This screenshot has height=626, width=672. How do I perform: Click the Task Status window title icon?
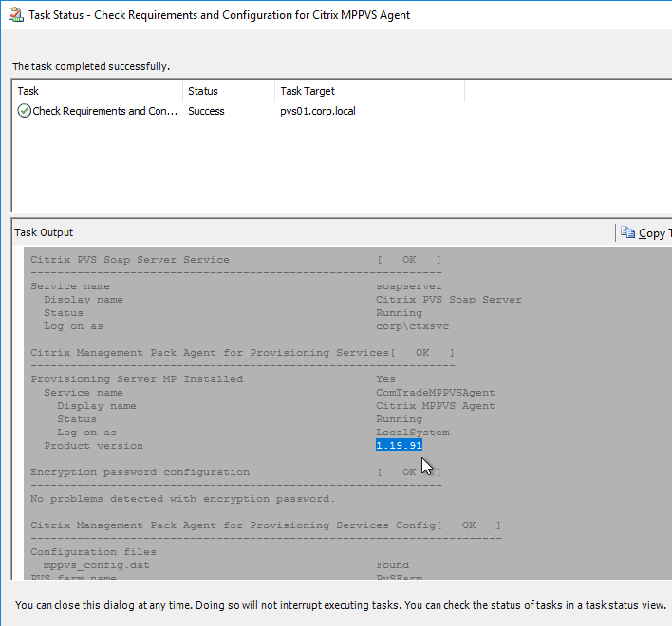tap(16, 14)
